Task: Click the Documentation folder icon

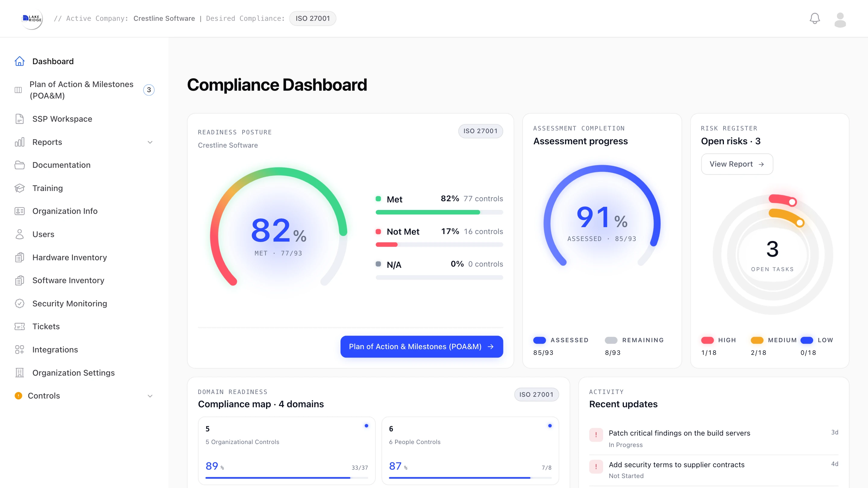Action: pyautogui.click(x=20, y=165)
